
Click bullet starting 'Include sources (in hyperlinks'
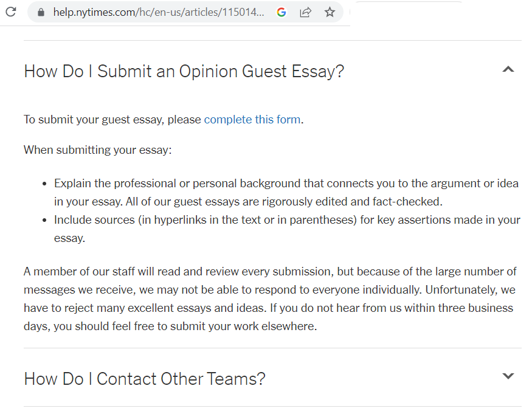[x=287, y=229]
